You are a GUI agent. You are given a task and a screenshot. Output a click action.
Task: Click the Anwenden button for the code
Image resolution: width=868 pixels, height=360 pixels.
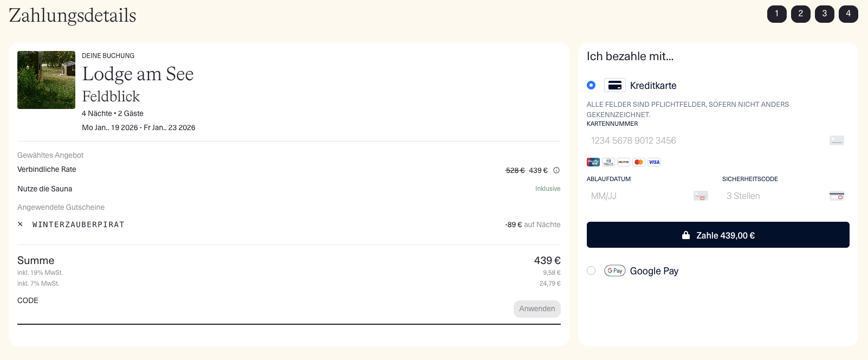537,309
